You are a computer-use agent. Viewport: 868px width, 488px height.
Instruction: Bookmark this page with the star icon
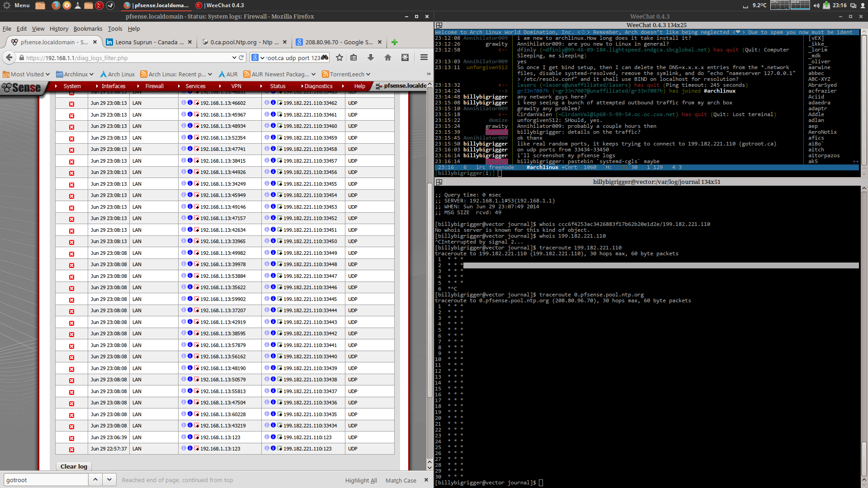[x=340, y=57]
